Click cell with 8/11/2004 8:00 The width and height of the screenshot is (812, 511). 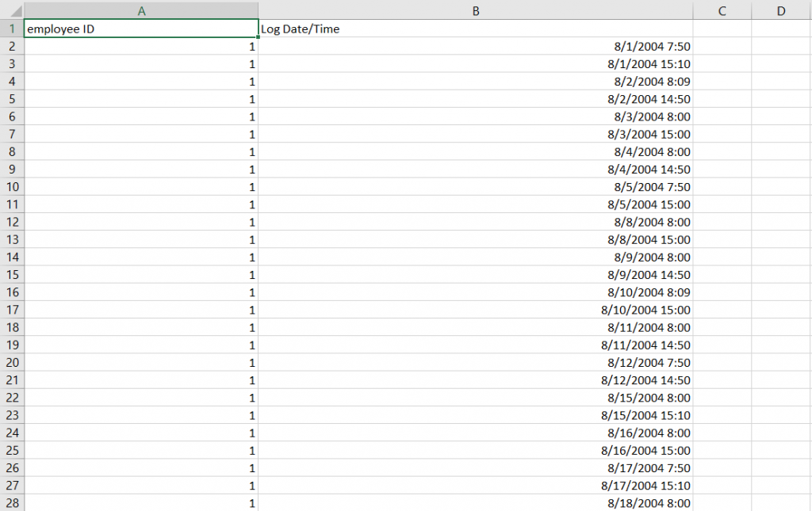[476, 327]
